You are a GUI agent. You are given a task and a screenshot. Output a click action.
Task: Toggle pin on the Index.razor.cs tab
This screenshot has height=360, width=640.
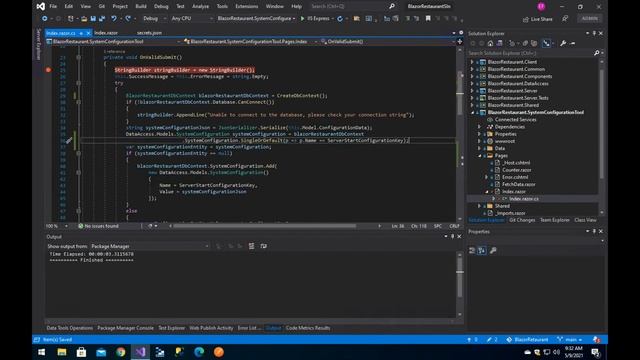pos(81,33)
